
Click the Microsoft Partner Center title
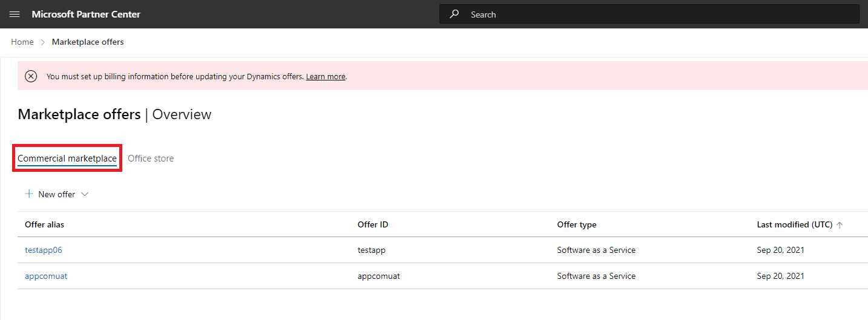86,14
